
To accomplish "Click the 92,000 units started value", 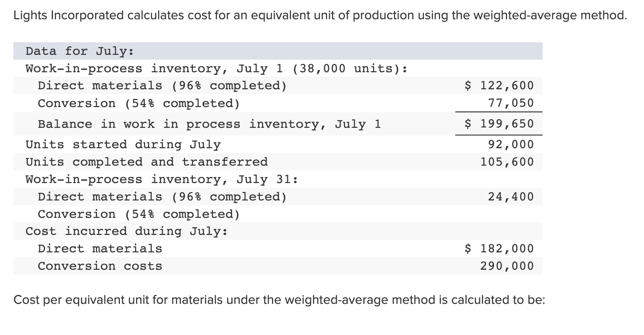I will tap(511, 144).
